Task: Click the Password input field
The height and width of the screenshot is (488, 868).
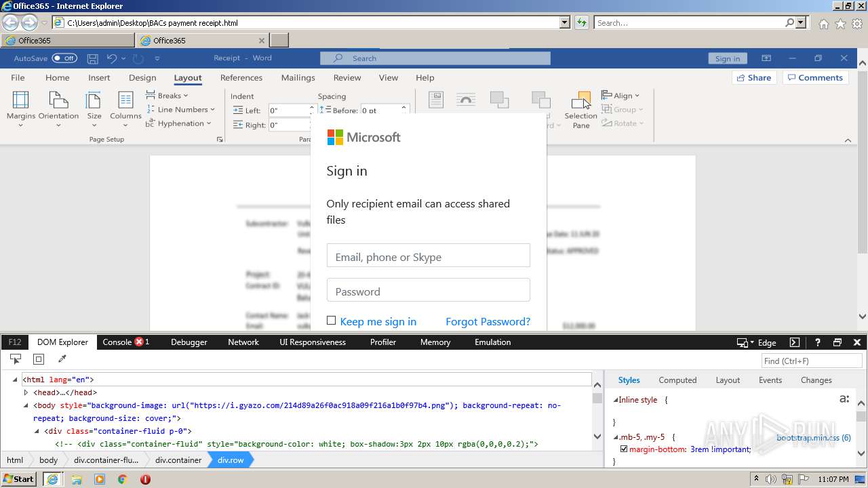Action: click(429, 290)
